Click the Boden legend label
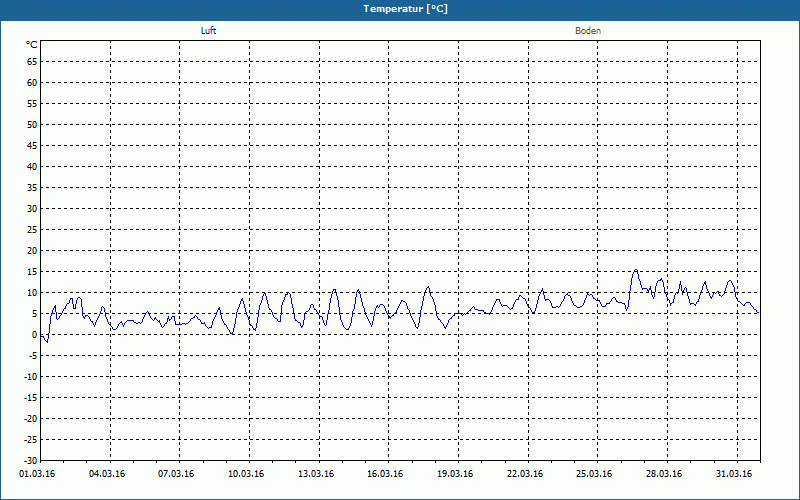 [x=588, y=31]
